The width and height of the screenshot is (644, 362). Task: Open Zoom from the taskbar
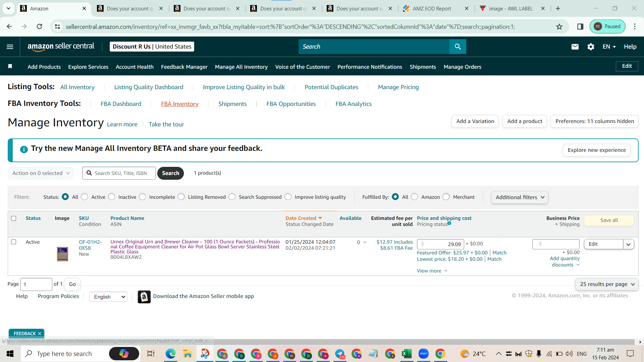pyautogui.click(x=423, y=354)
